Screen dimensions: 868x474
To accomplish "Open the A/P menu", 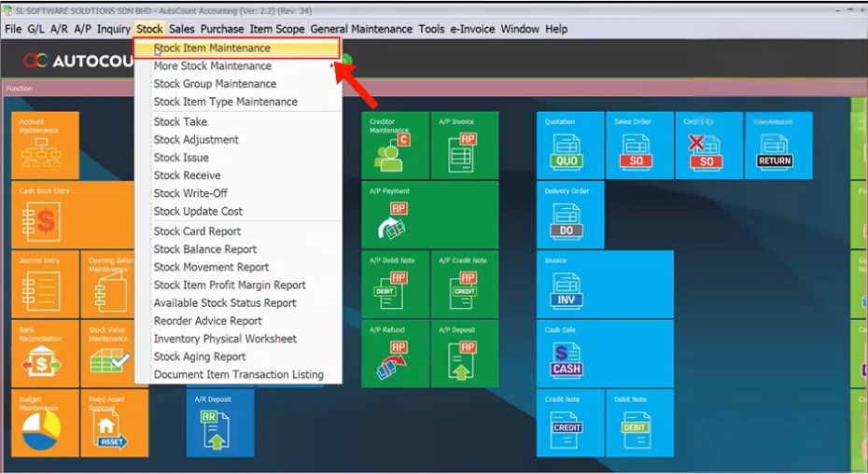I will (x=82, y=29).
